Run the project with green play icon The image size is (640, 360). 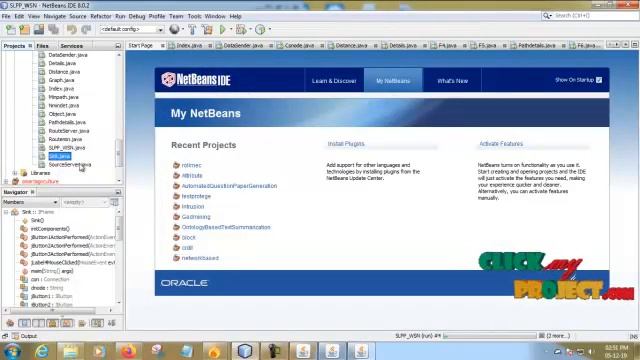click(x=223, y=29)
